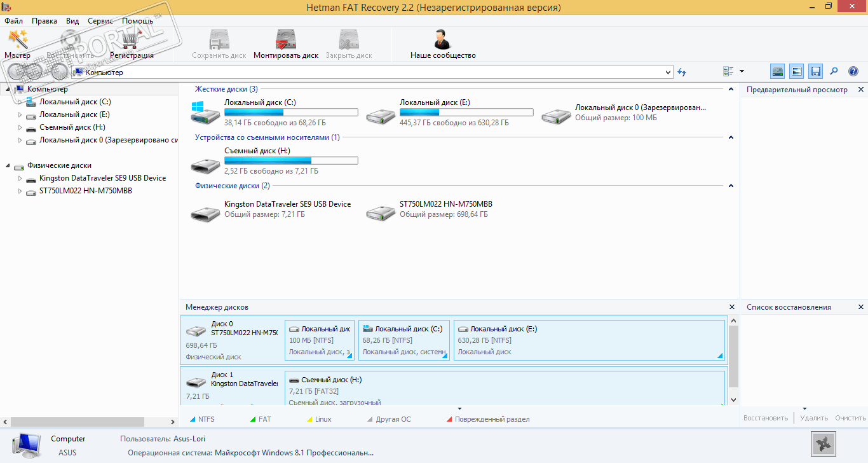Click the Очистить button
Screen dimensions: 868x463
(x=850, y=418)
